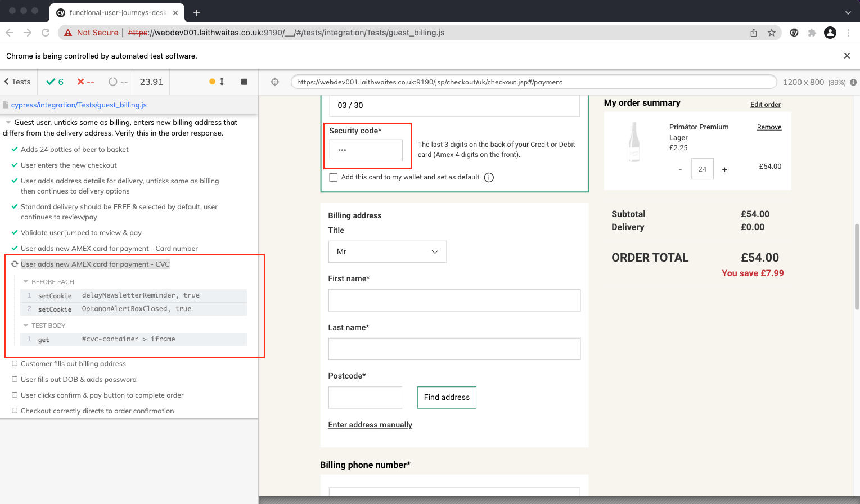Click the pending tests indicator

click(118, 82)
